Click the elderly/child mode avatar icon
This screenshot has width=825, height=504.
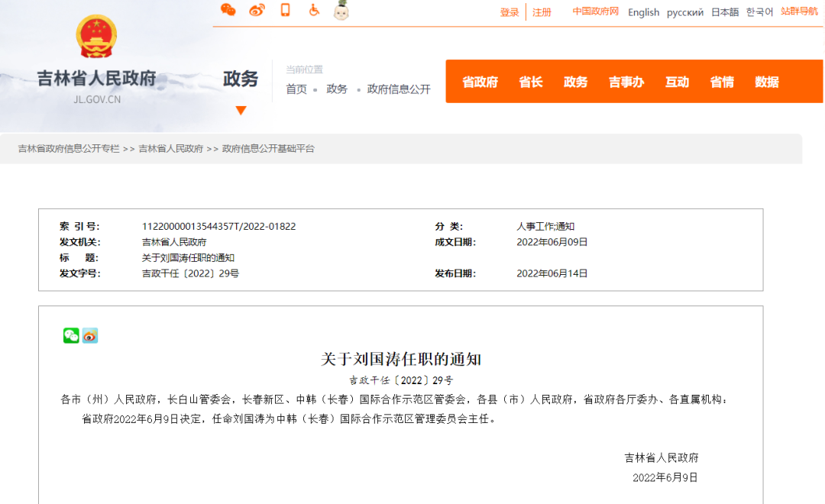click(341, 11)
